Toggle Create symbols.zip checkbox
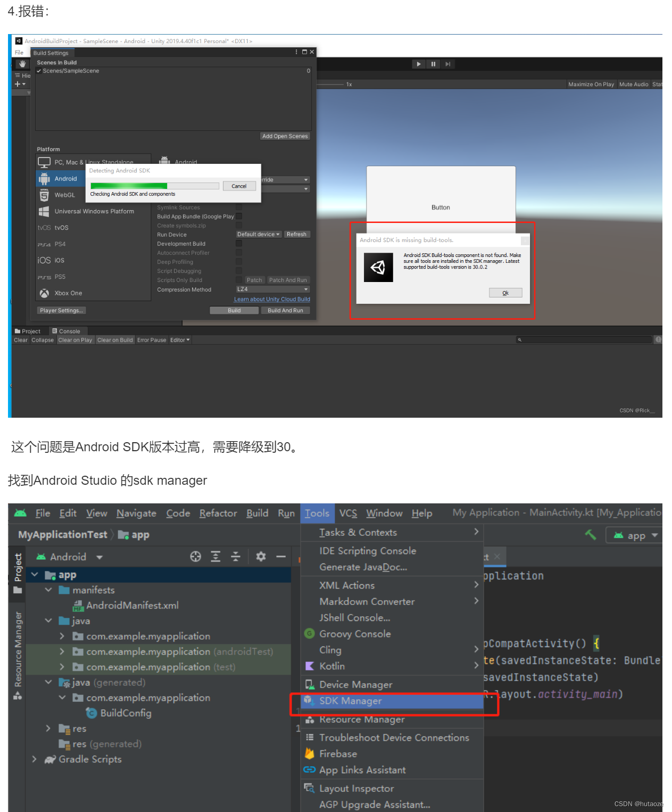 click(239, 225)
